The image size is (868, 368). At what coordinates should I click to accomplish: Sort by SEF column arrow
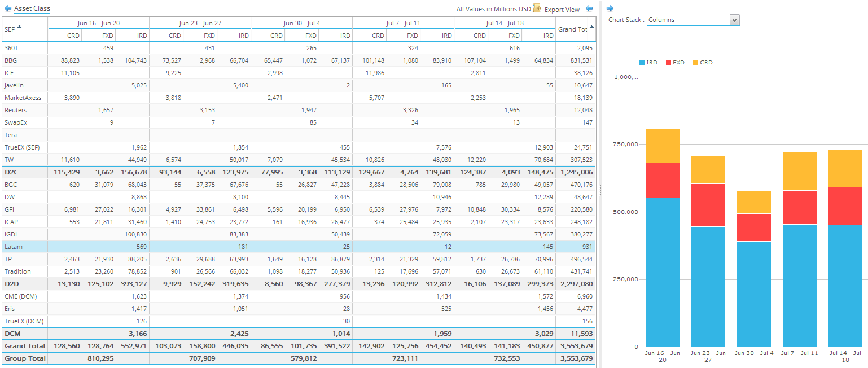20,27
